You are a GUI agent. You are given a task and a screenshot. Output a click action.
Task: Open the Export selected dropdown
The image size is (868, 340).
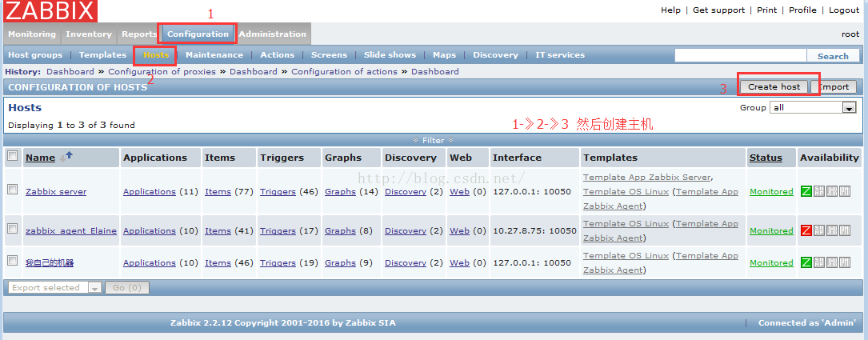[55, 287]
